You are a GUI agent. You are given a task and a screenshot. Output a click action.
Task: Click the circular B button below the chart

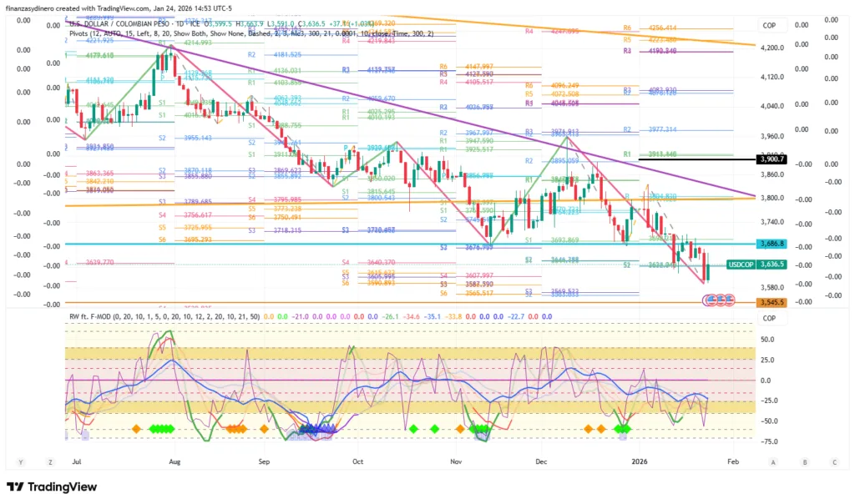[x=804, y=461]
